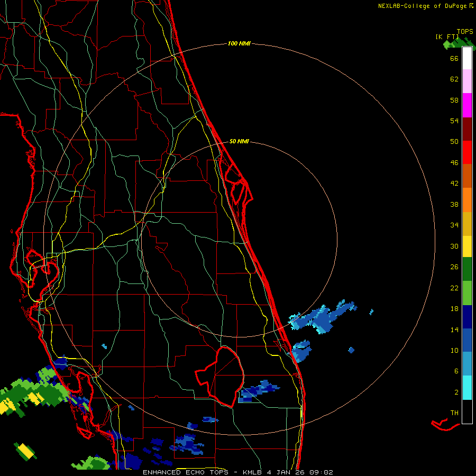Image resolution: width=476 pixels, height=476 pixels.
Task: Select the dark red legend swatch
Action: [467, 129]
